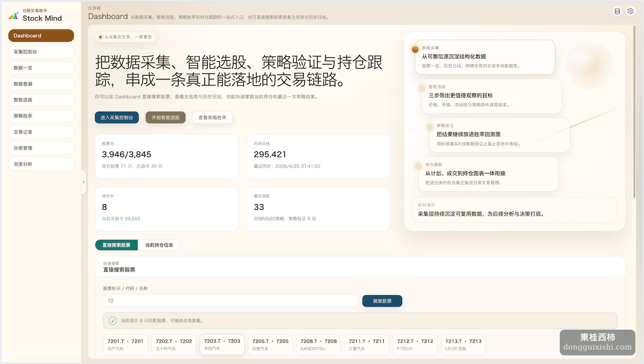Collapse the sidebar with the chevron handle
The image size is (644, 364).
click(83, 183)
